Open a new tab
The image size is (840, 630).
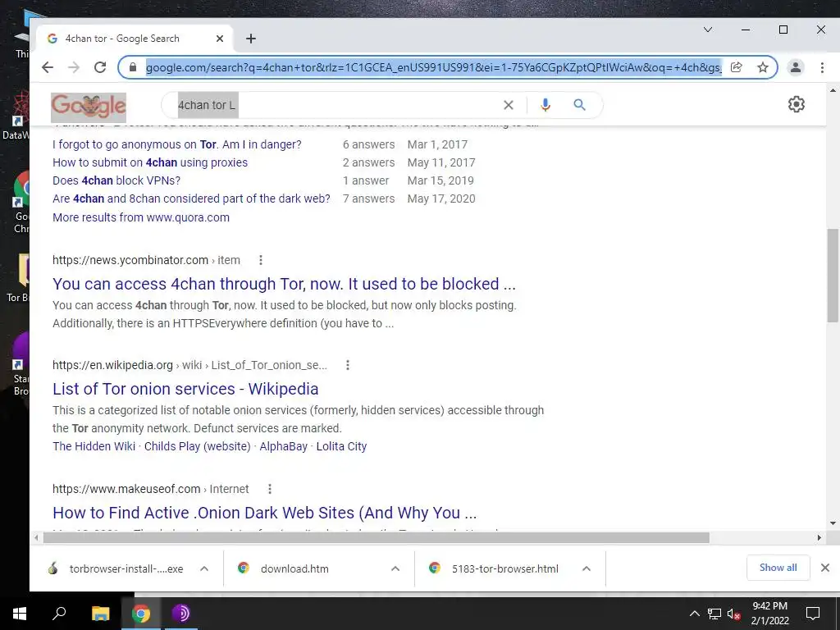pyautogui.click(x=251, y=39)
